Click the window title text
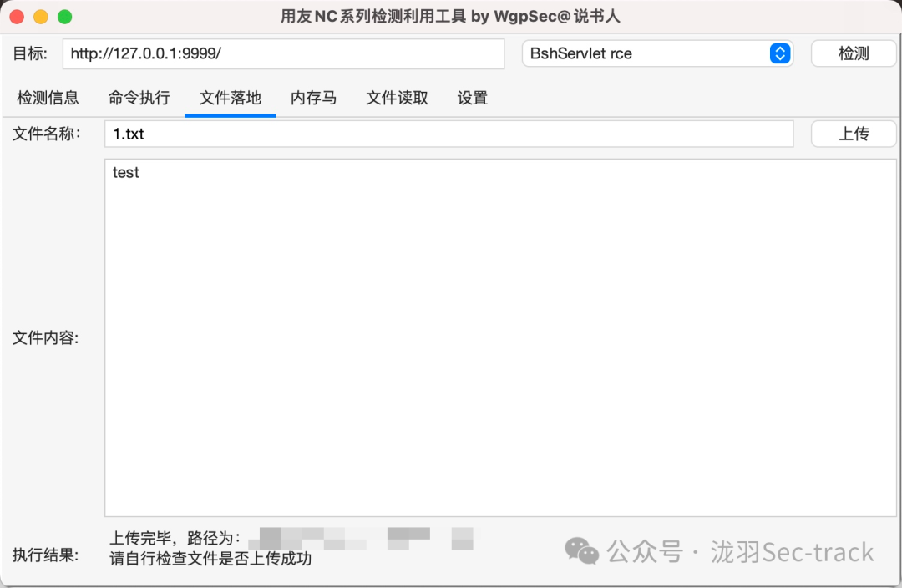 [450, 16]
